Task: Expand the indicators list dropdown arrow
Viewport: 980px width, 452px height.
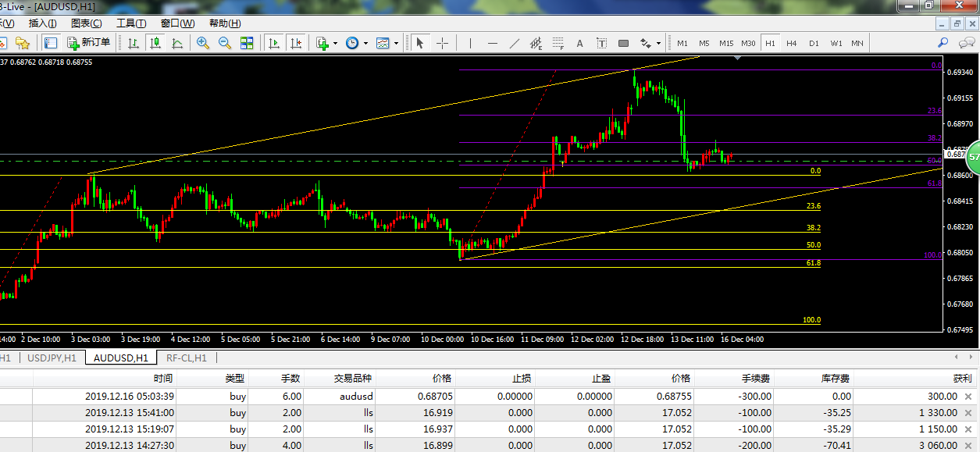Action: click(x=335, y=44)
